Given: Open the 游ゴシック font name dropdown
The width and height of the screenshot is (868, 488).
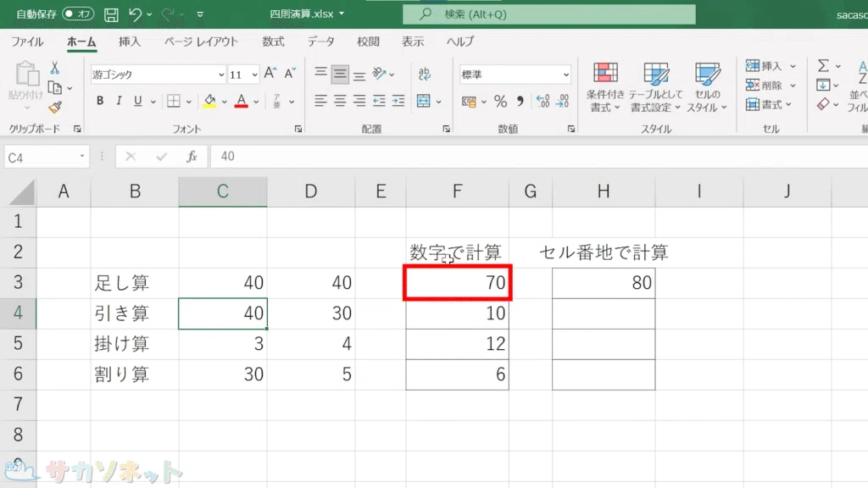Looking at the screenshot, I should pos(221,75).
